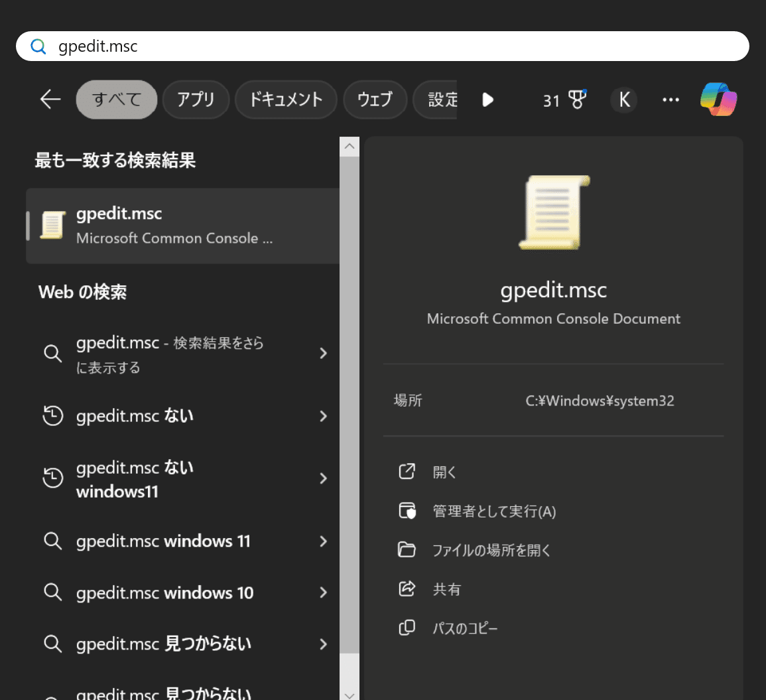The width and height of the screenshot is (766, 700).
Task: Click preview title gpedit.msc text
Action: point(554,291)
